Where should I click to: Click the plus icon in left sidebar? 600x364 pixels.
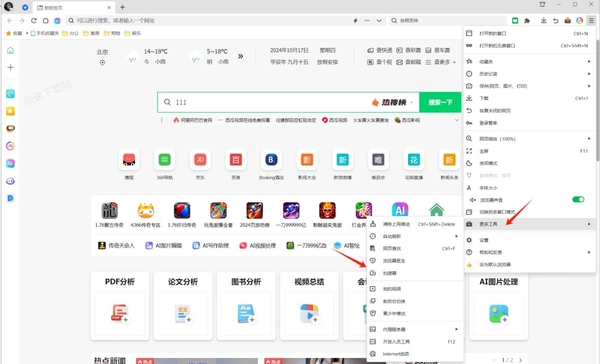tap(11, 67)
